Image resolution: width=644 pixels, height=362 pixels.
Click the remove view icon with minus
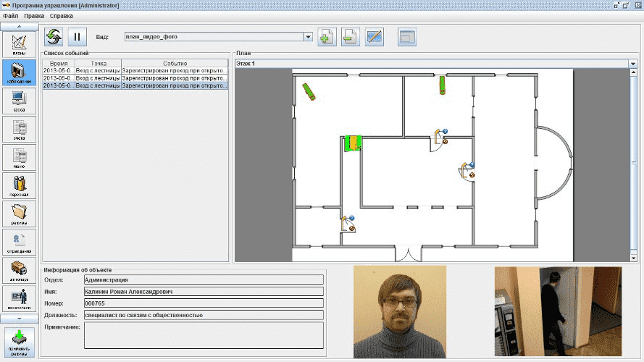tap(351, 36)
